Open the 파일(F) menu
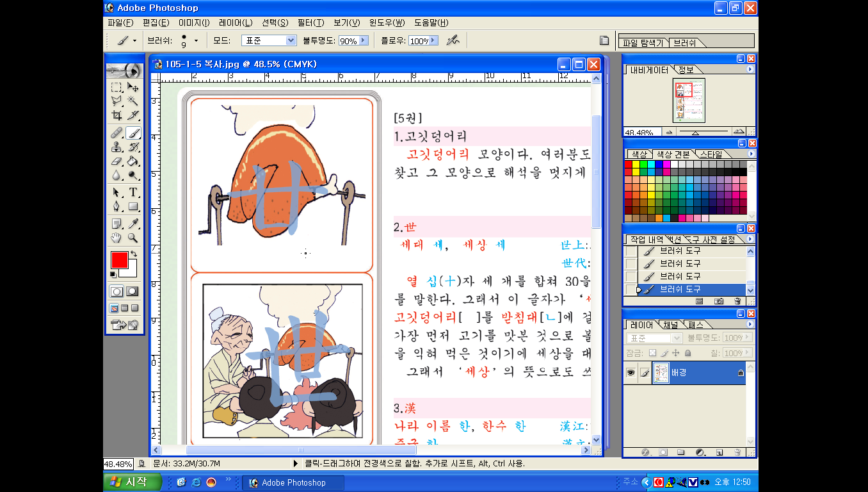The height and width of the screenshot is (492, 868). pyautogui.click(x=120, y=22)
